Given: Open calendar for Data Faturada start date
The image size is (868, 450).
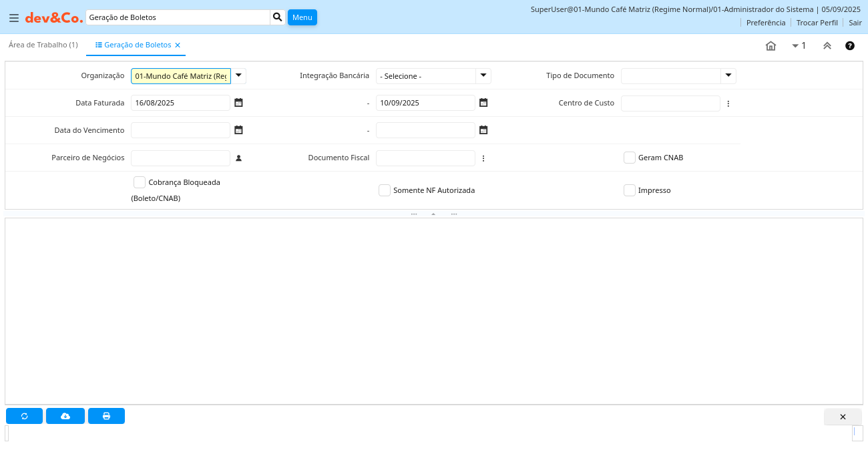Looking at the screenshot, I should (x=238, y=103).
